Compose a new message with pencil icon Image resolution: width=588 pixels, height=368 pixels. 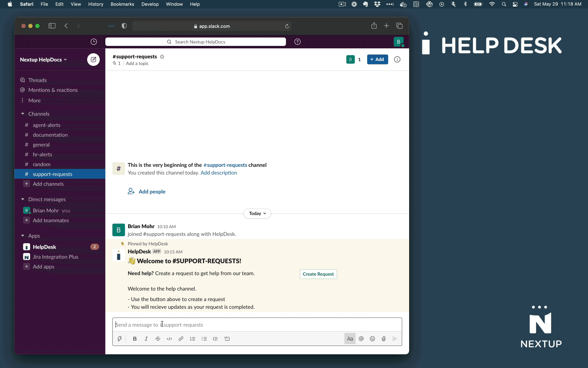93,60
